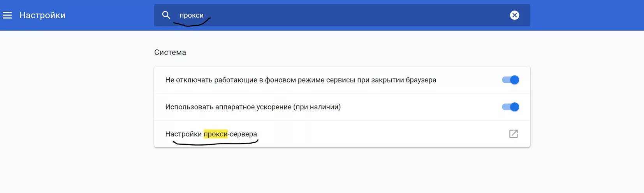Click the "Настройки" page title
Viewport: 644px width, 193px height.
(42, 15)
